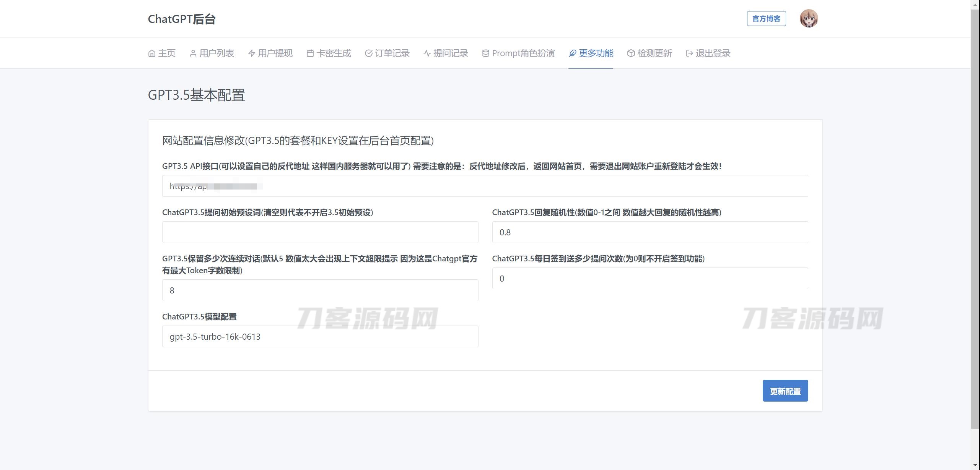Click the calendar icon beside 卡密生成

point(310,53)
